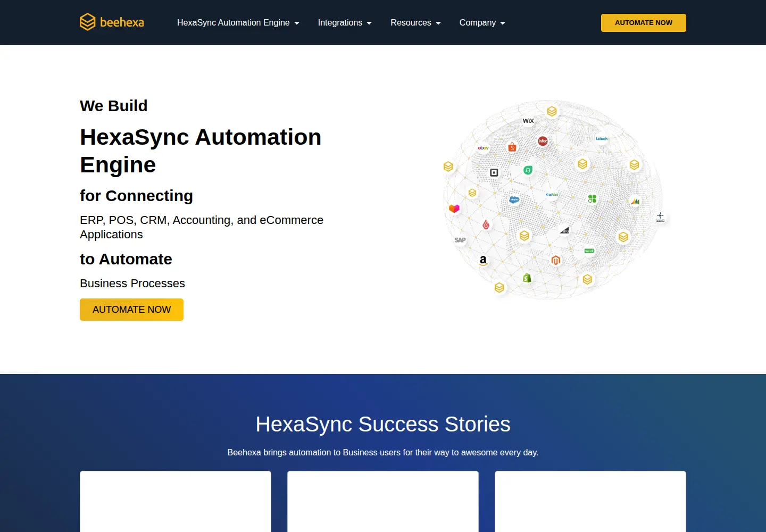Click the gray SAP logo
This screenshot has width=766, height=532.
460,240
